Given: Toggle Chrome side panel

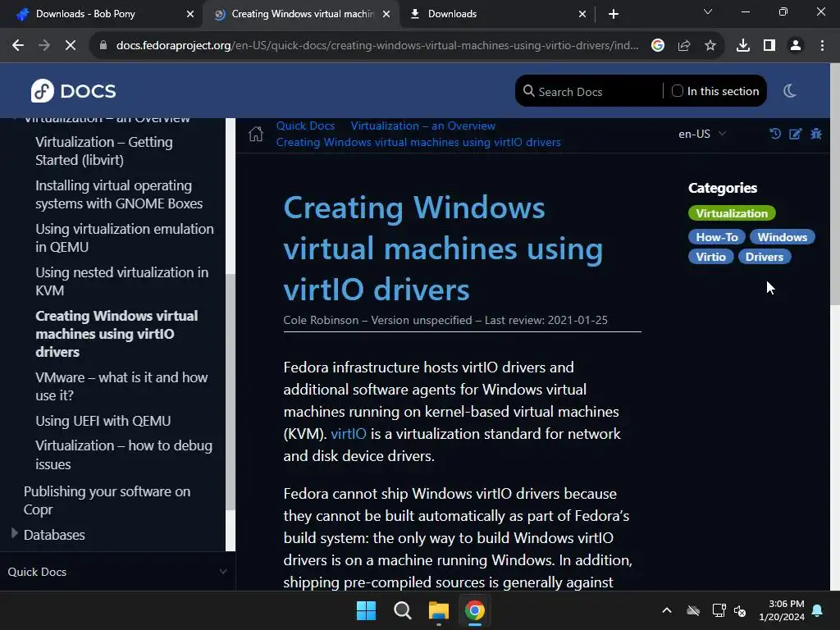Looking at the screenshot, I should pos(769,46).
